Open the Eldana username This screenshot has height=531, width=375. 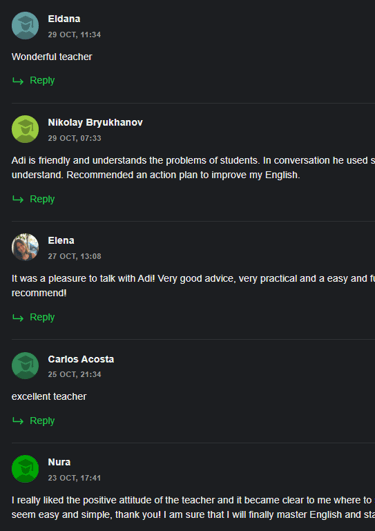coord(64,19)
